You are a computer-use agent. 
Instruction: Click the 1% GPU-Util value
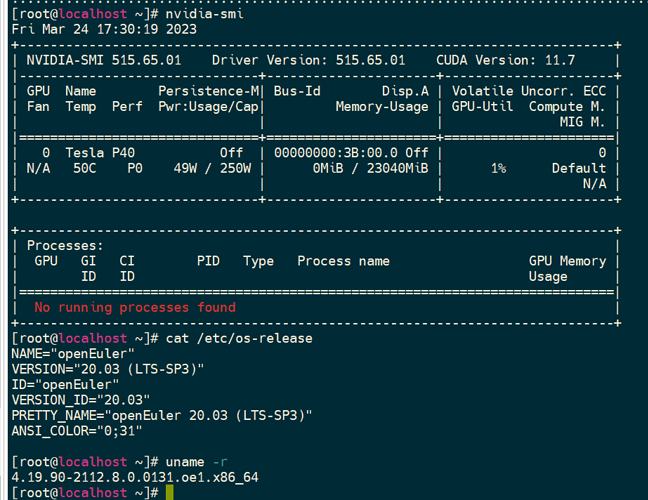pos(497,168)
